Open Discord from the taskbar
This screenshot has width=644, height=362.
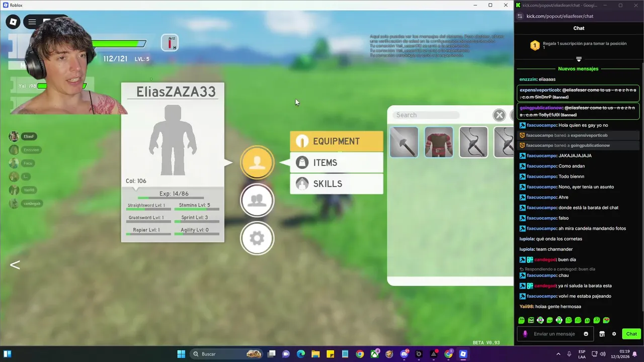point(404,354)
